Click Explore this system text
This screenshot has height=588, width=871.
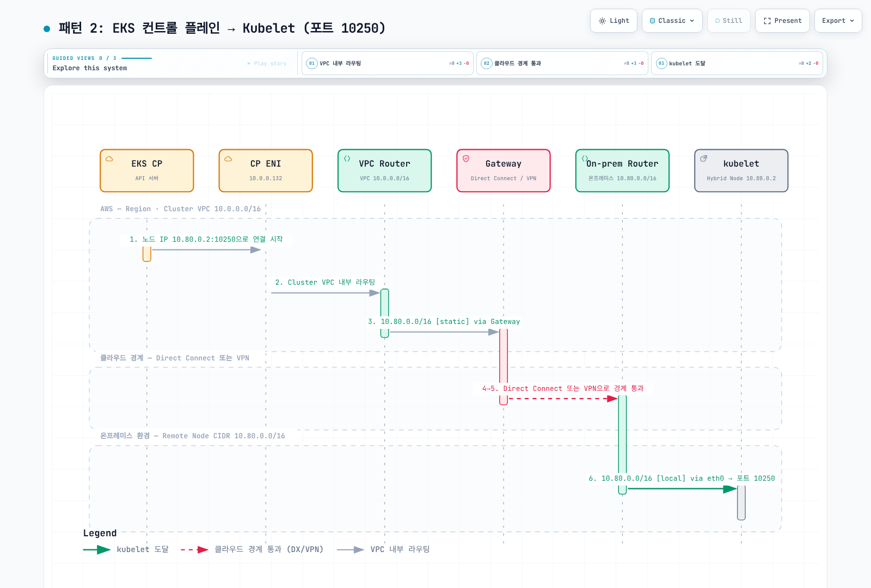point(90,68)
